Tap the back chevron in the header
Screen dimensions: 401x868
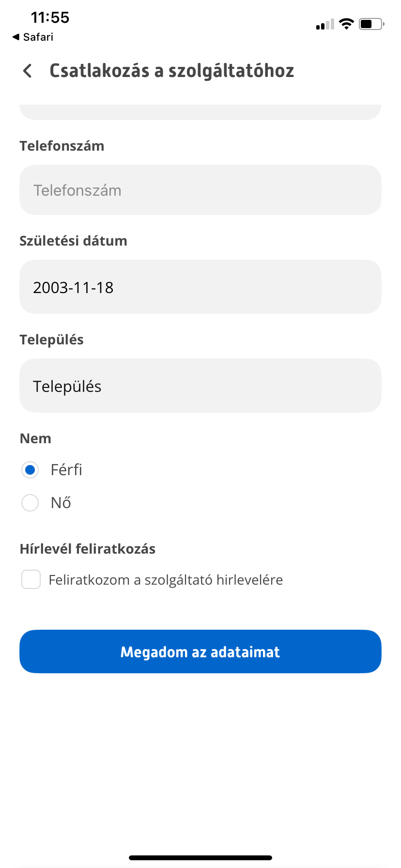pos(28,71)
